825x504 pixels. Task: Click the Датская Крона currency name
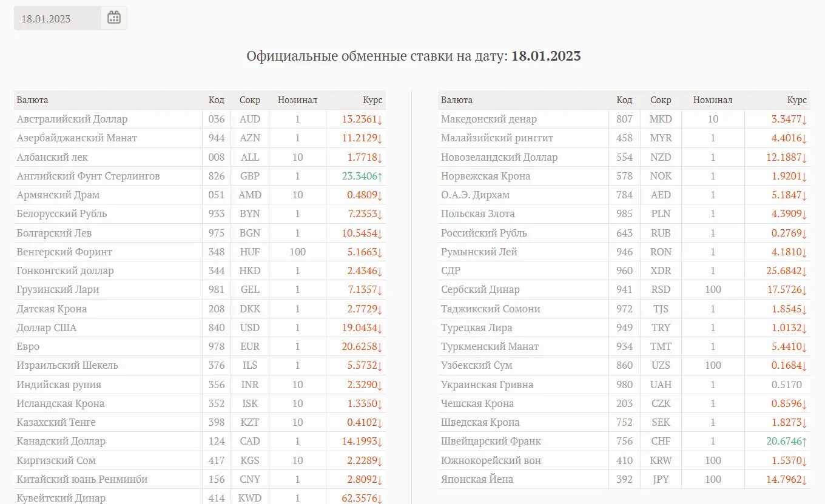[52, 309]
